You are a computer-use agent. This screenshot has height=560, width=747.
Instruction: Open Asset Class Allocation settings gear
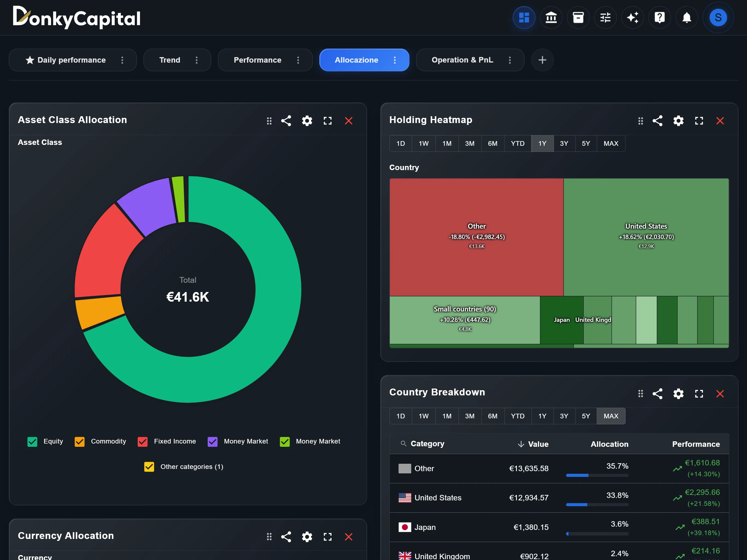[x=307, y=121]
